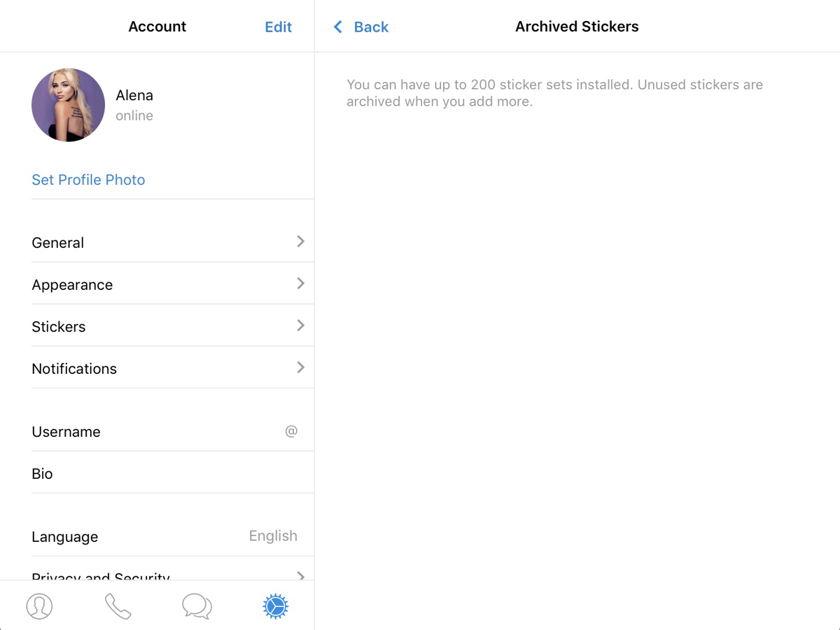Tap the @ symbol in Username row
Viewport: 840px width, 630px height.
(291, 431)
